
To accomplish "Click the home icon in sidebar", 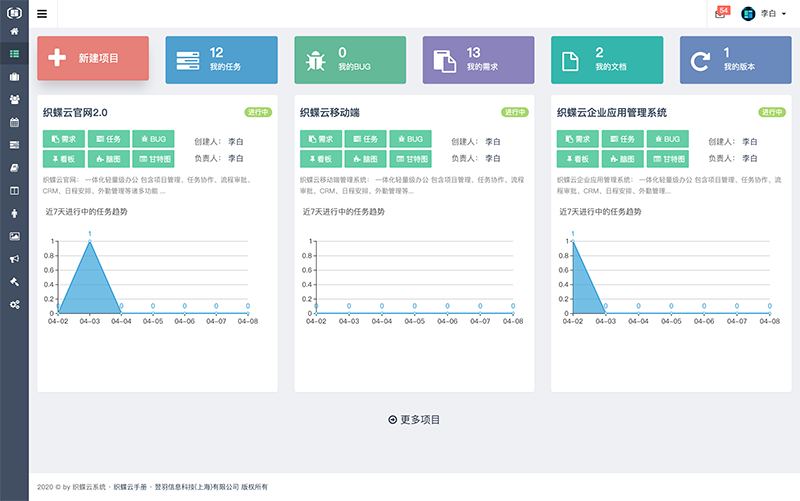I will point(14,31).
